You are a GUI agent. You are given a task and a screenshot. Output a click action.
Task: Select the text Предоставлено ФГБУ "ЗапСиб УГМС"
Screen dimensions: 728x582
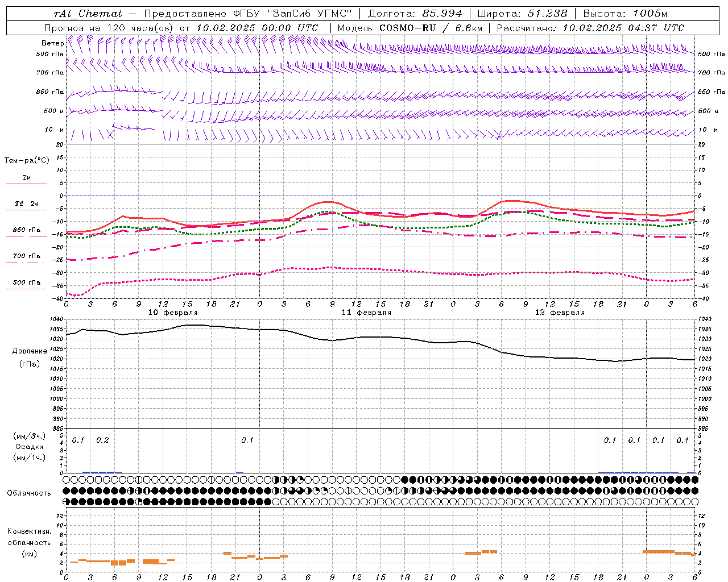(249, 14)
